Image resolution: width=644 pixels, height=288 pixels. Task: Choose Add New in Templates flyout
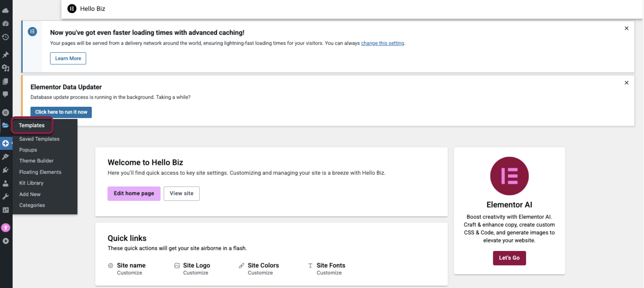point(30,194)
